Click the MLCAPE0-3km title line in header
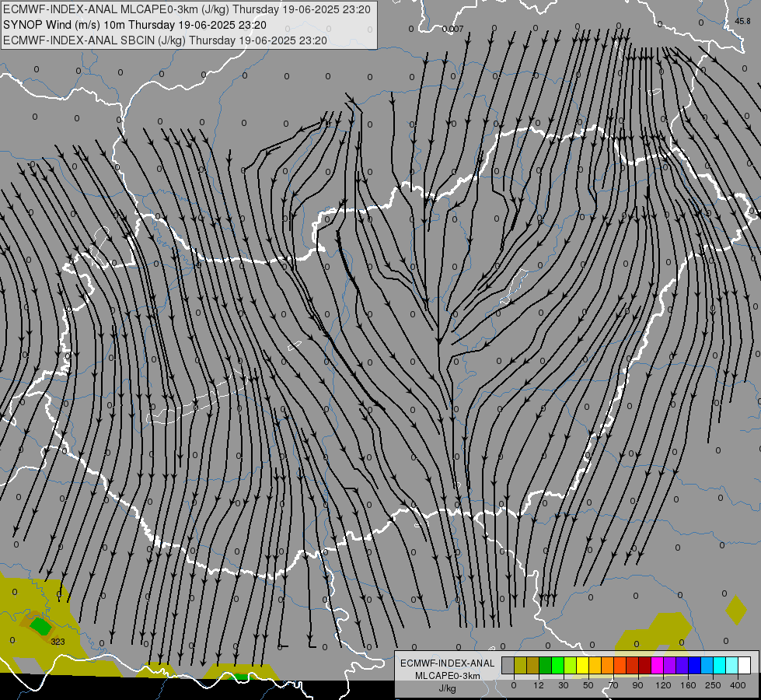761x700 pixels. click(x=187, y=9)
